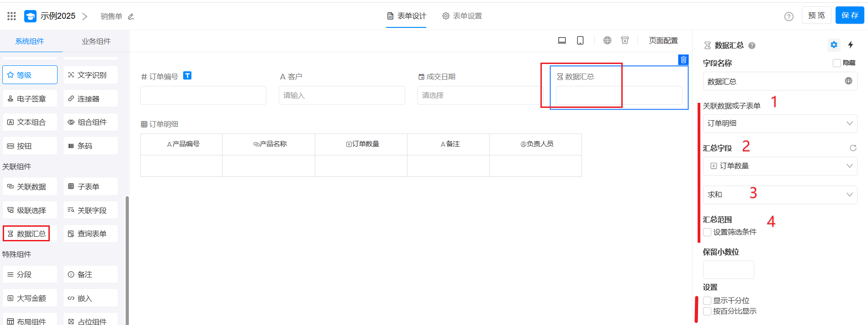Viewport: 868px width, 325px height.
Task: Click the 保留小数位 input box
Action: point(728,270)
